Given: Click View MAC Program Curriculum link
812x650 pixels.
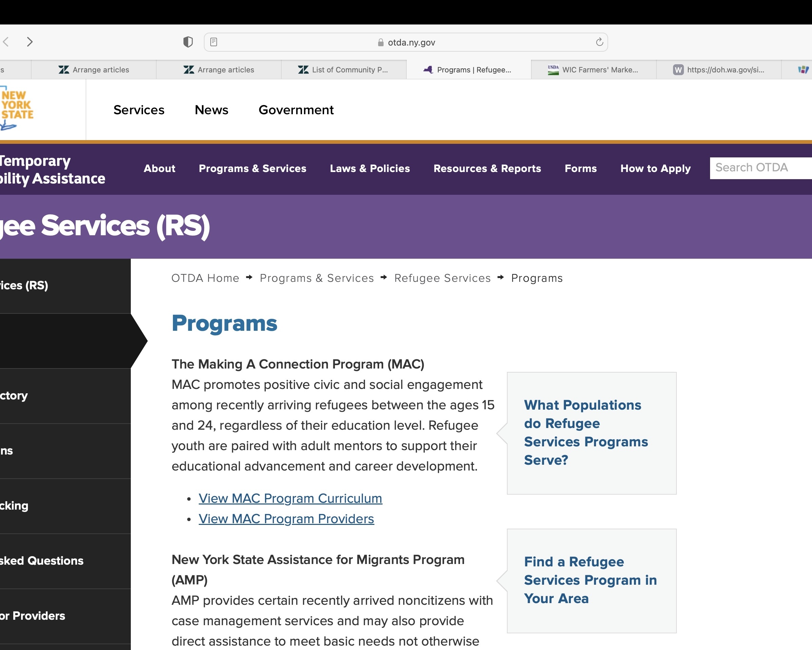Looking at the screenshot, I should (x=290, y=498).
